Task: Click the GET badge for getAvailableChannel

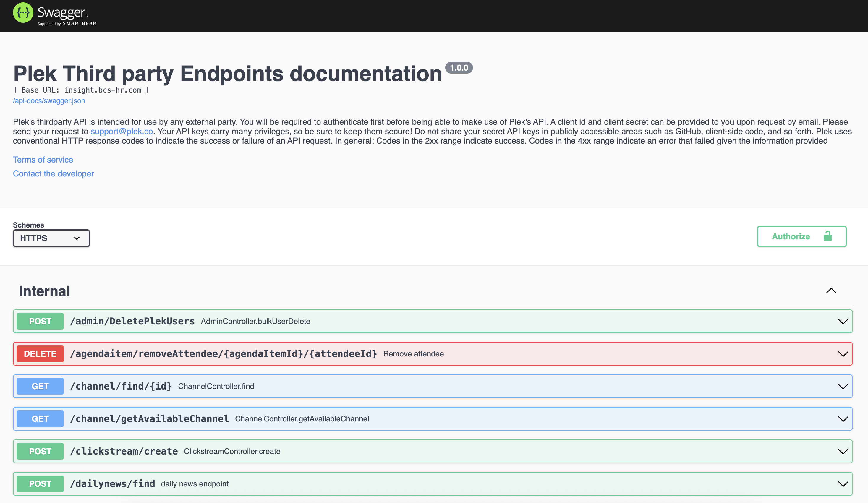Action: tap(40, 419)
